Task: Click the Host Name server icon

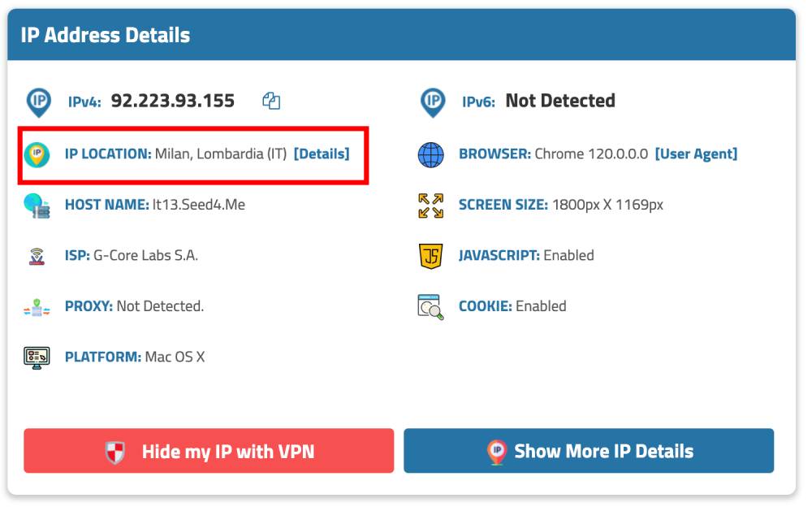Action: [37, 205]
